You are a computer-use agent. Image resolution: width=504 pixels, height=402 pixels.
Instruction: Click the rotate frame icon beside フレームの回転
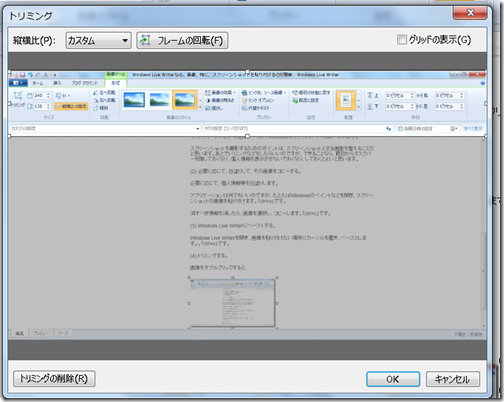[145, 40]
